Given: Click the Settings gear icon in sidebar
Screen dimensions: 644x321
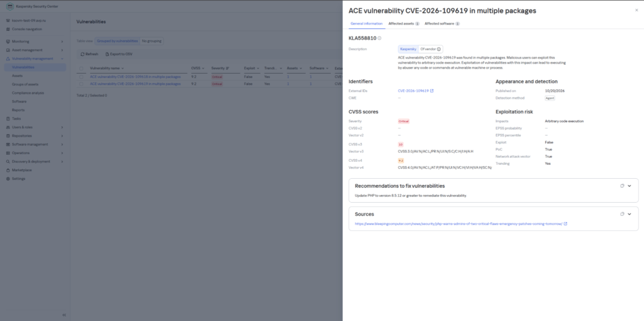Looking at the screenshot, I should (x=8, y=179).
